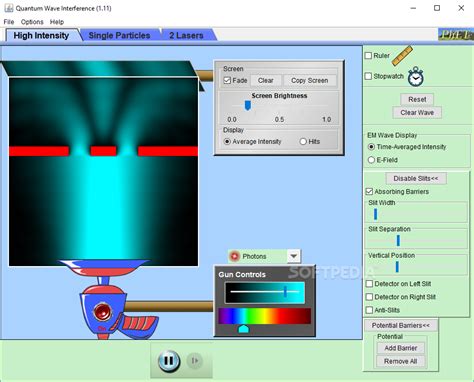This screenshot has width=474, height=382.
Task: Switch EM wave display to E-Field
Action: click(x=371, y=160)
